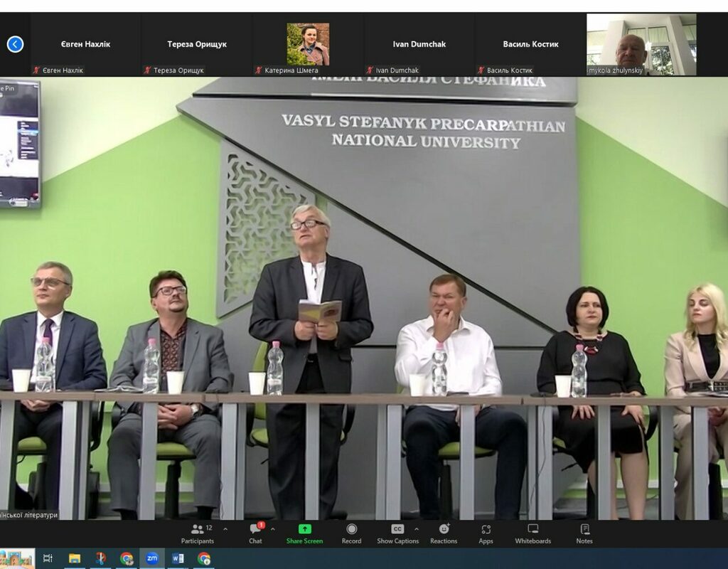
Task: Select Ivan Dumchak's participant tile
Action: pyautogui.click(x=419, y=44)
